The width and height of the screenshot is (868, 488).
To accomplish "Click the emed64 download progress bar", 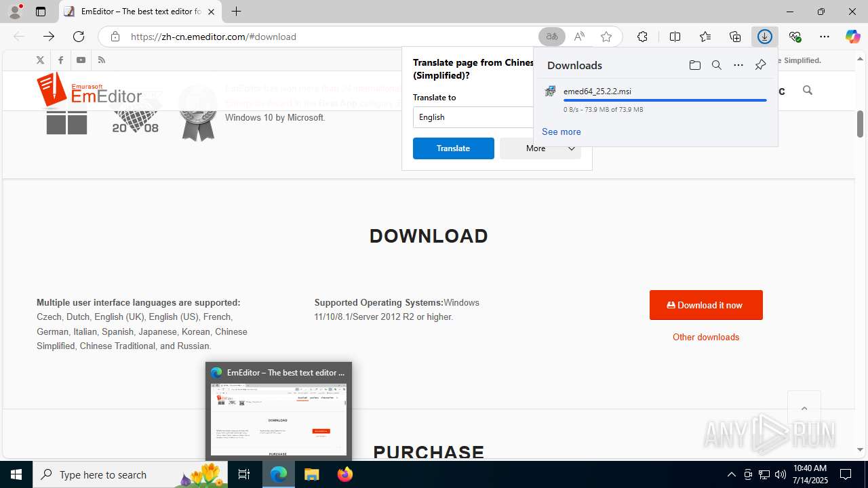I will pyautogui.click(x=665, y=100).
